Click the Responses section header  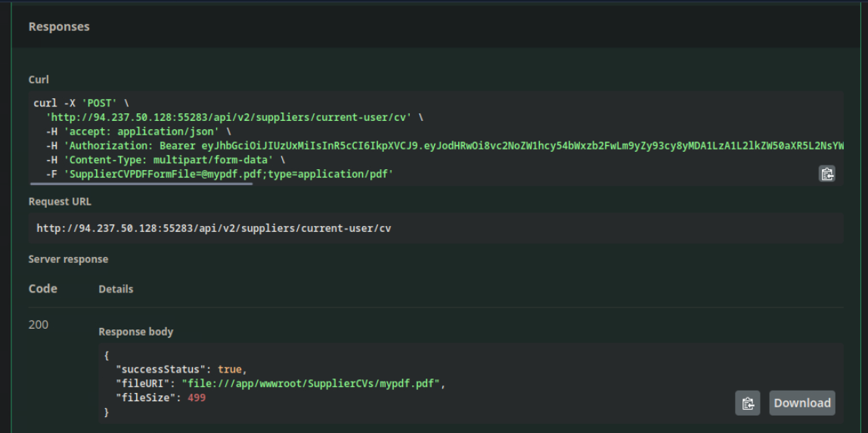click(59, 26)
